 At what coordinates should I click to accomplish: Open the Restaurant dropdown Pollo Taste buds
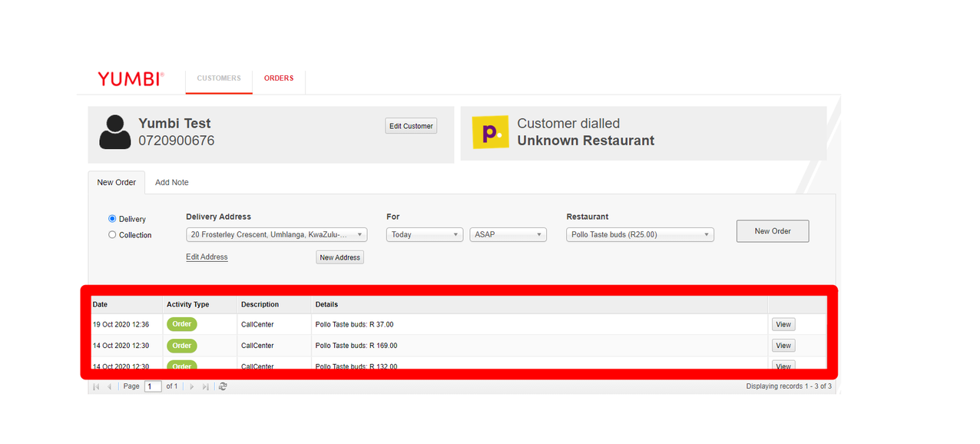coord(641,234)
